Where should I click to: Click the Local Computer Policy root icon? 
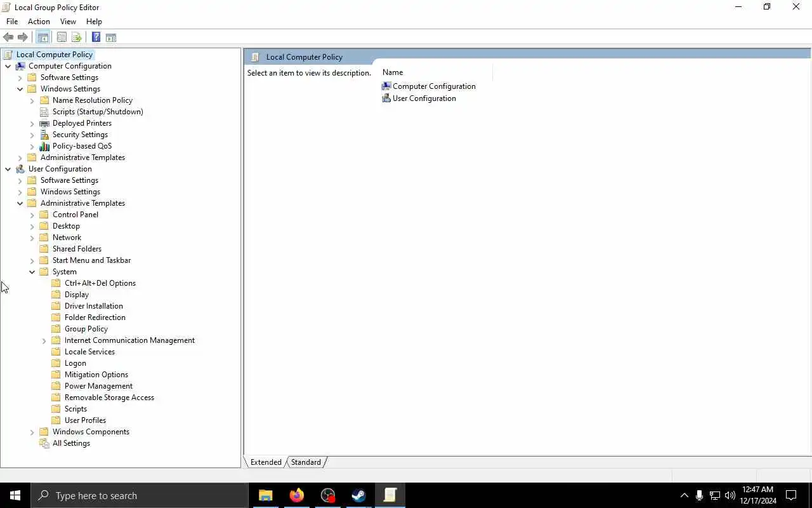click(8, 55)
